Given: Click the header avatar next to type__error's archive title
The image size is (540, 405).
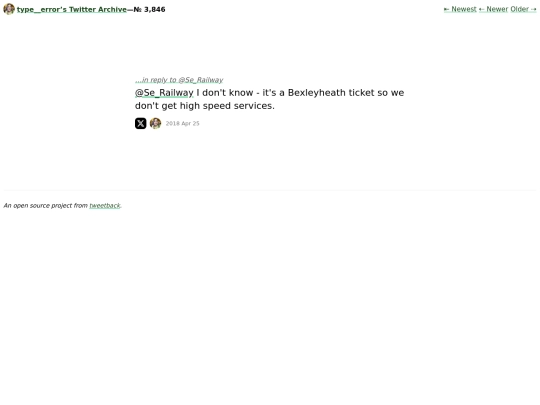Looking at the screenshot, I should 9,9.
